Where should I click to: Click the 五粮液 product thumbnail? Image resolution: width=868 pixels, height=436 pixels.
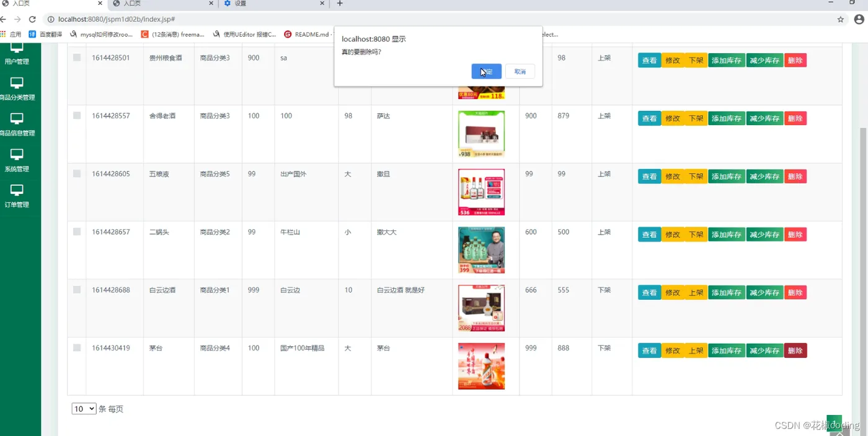481,192
